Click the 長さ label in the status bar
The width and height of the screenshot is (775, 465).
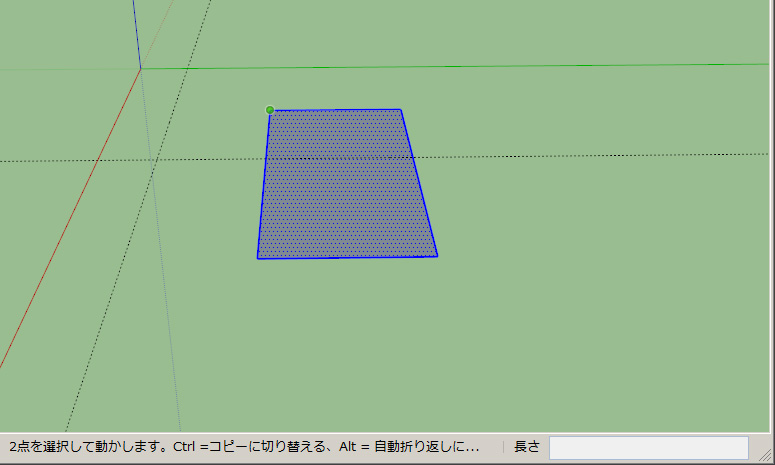[527, 447]
